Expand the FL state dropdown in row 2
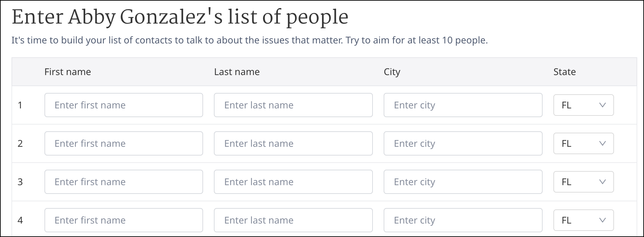Image resolution: width=644 pixels, height=237 pixels. click(583, 143)
